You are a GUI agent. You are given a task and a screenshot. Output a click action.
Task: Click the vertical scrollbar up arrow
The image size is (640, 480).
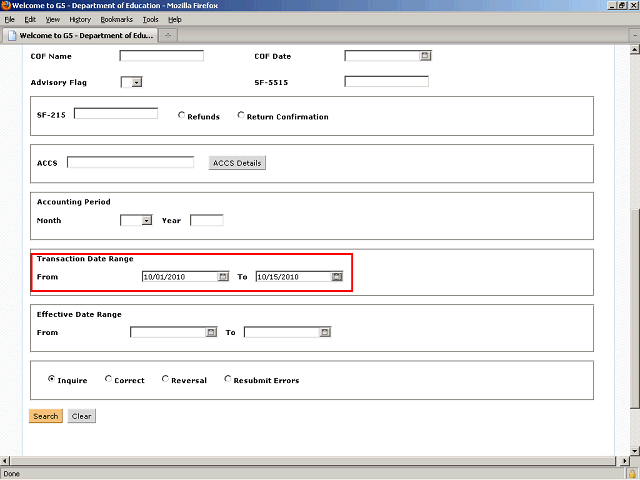[635, 50]
